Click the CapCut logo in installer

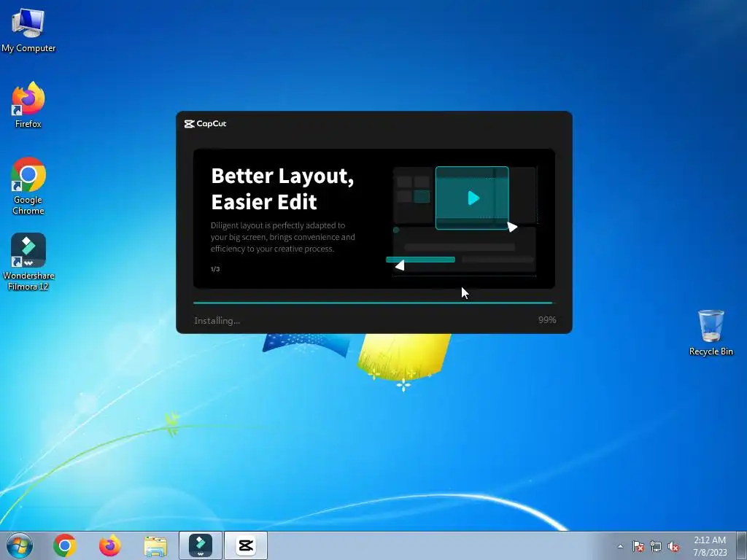(x=205, y=124)
